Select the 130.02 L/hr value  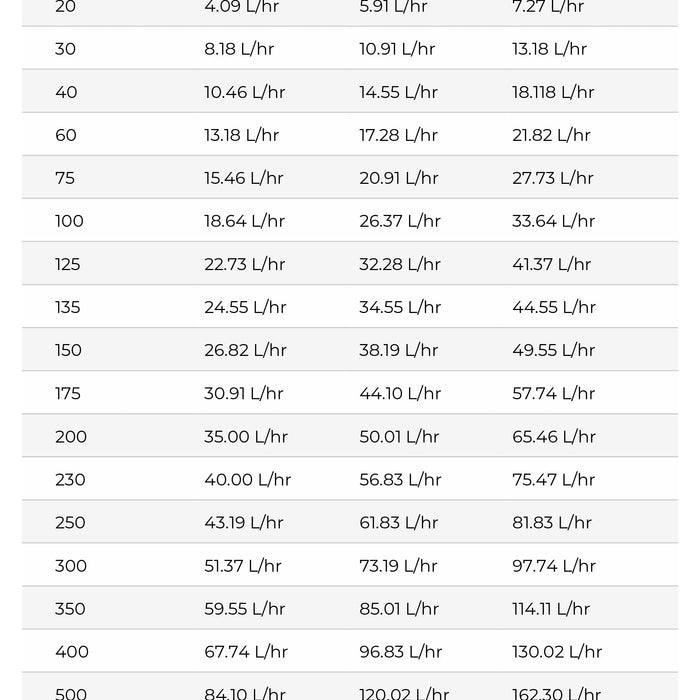point(557,651)
